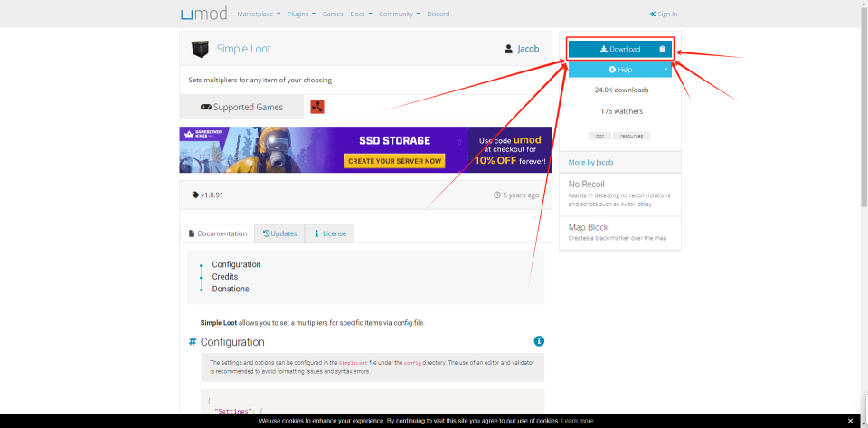This screenshot has width=868, height=428.
Task: Click the blue info icon beside Configuration
Action: coord(539,341)
